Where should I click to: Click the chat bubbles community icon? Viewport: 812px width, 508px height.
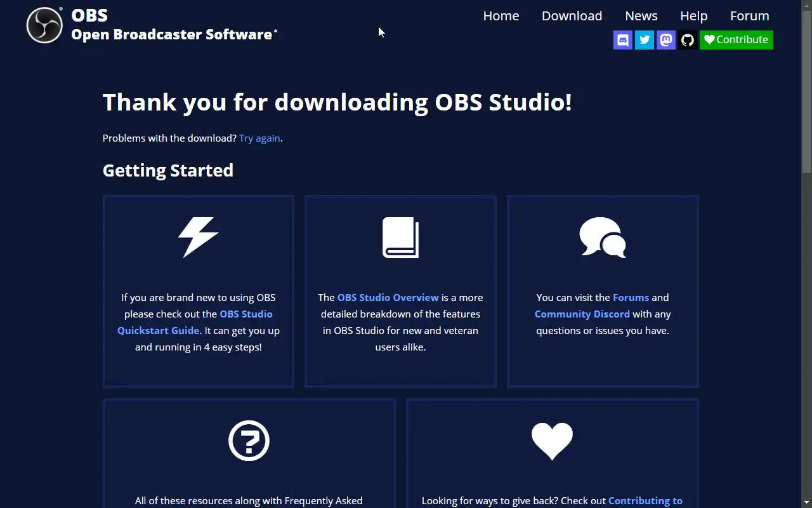603,237
